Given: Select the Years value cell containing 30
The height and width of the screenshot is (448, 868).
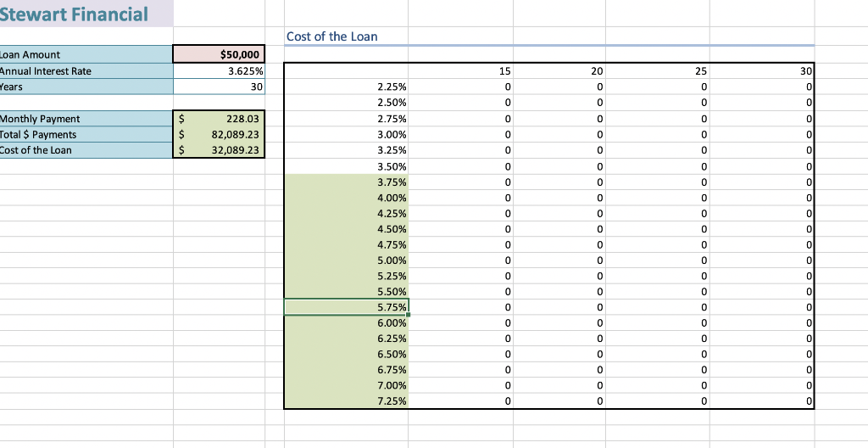Looking at the screenshot, I should pos(219,87).
